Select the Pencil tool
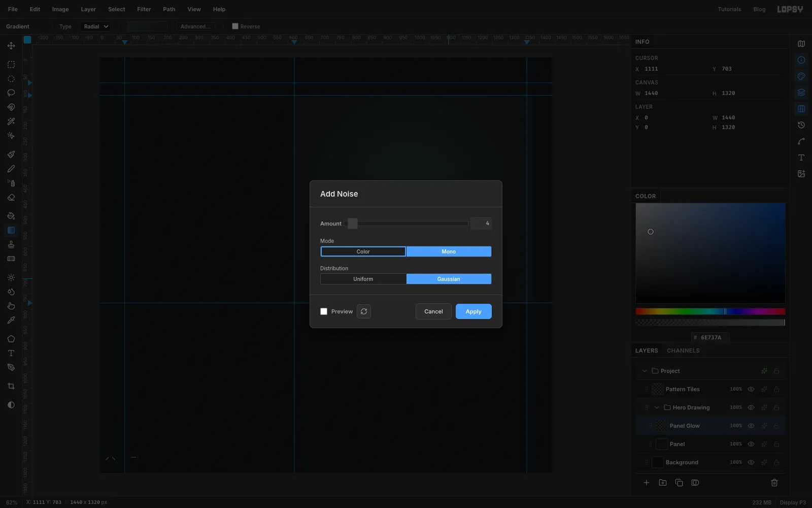This screenshot has width=812, height=508. (11, 169)
